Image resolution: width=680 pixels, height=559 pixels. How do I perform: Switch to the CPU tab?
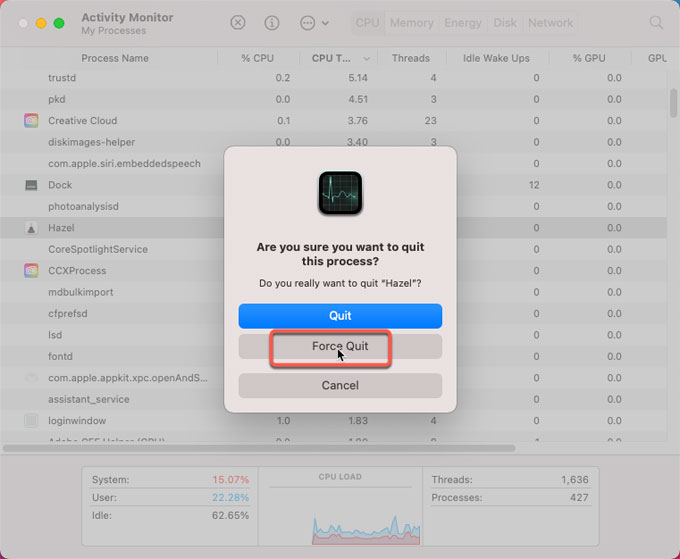(367, 23)
